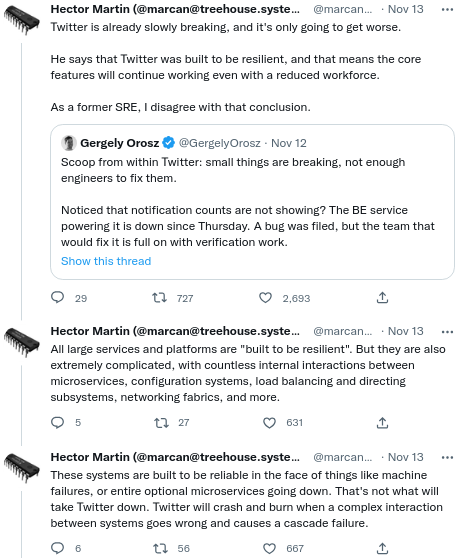The image size is (457, 558).
Task: Open @GergelyOrosz handle in quoted tweet
Action: pyautogui.click(x=220, y=143)
